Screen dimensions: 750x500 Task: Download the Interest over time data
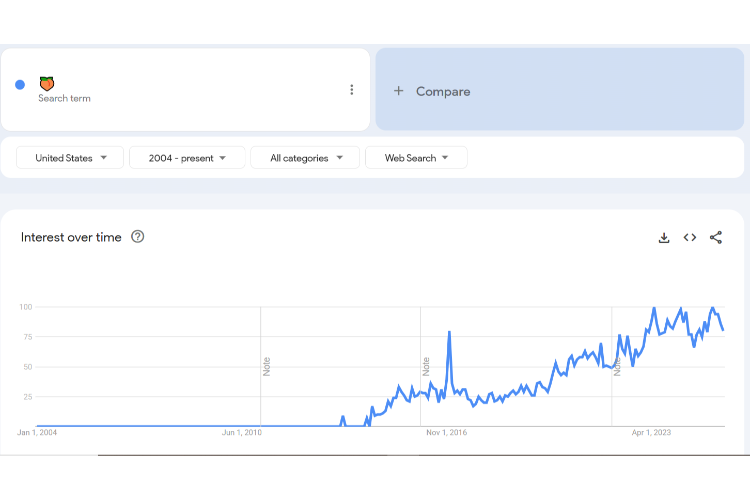coord(664,238)
